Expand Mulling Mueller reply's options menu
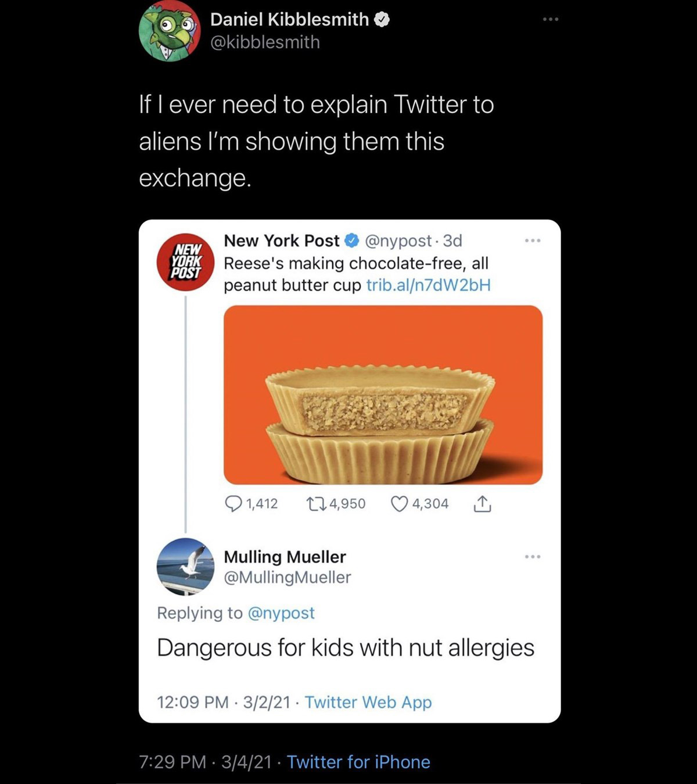Image resolution: width=697 pixels, height=784 pixels. pyautogui.click(x=532, y=557)
